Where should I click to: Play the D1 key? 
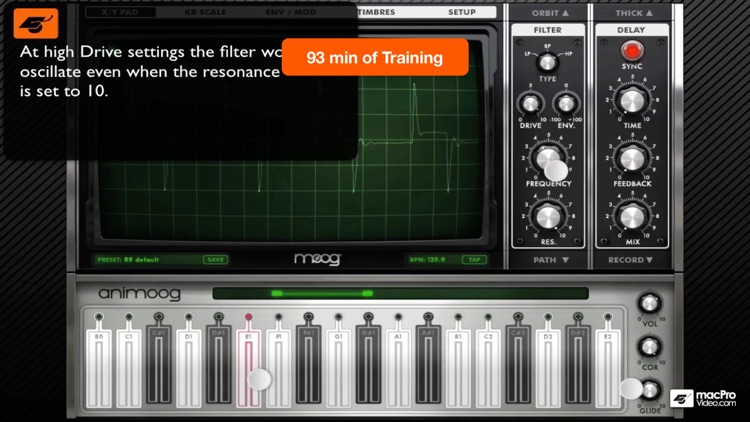[x=188, y=368]
